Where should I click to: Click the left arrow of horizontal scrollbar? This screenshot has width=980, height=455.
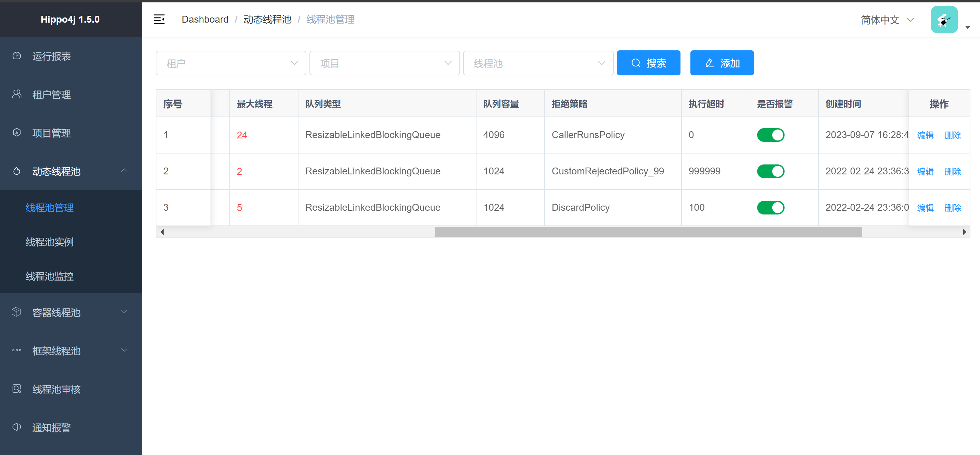[x=163, y=232]
